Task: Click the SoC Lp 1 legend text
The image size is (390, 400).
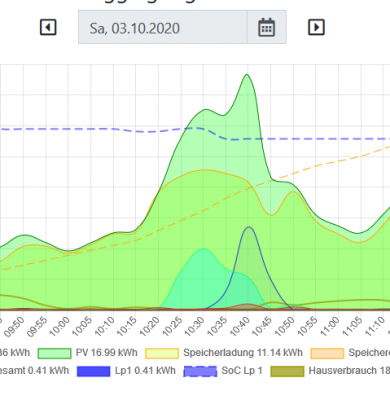Action: [x=242, y=371]
